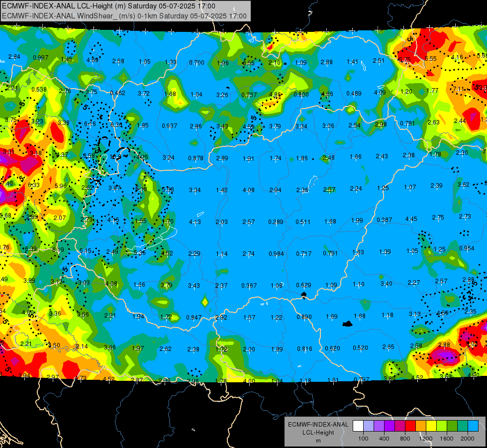Click the wind shear value '0.387'
This screenshot has height=448, width=487.
point(384,220)
